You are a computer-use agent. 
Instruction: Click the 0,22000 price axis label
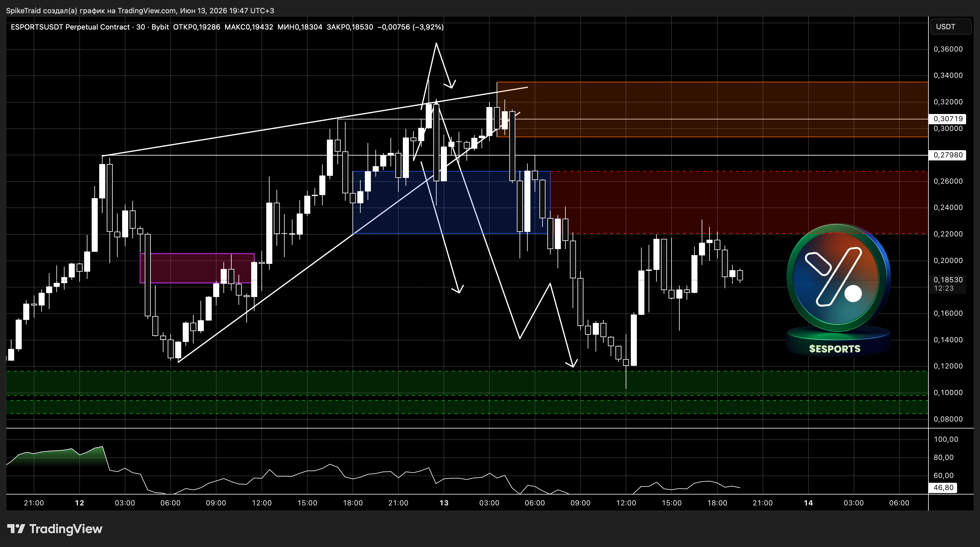click(x=948, y=234)
